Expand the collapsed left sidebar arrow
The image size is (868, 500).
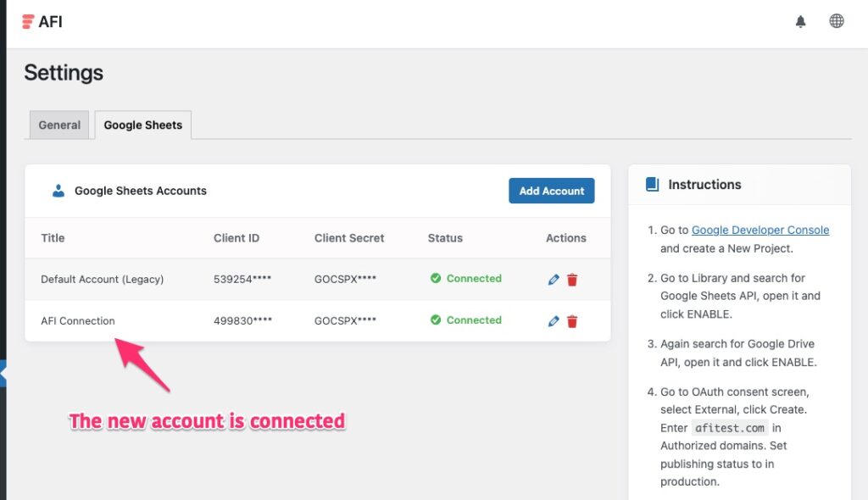coord(3,372)
